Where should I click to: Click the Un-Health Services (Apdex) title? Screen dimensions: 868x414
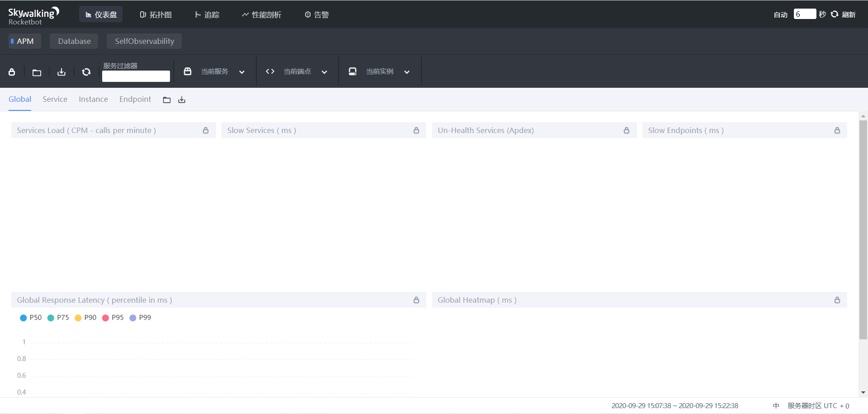[x=486, y=130]
